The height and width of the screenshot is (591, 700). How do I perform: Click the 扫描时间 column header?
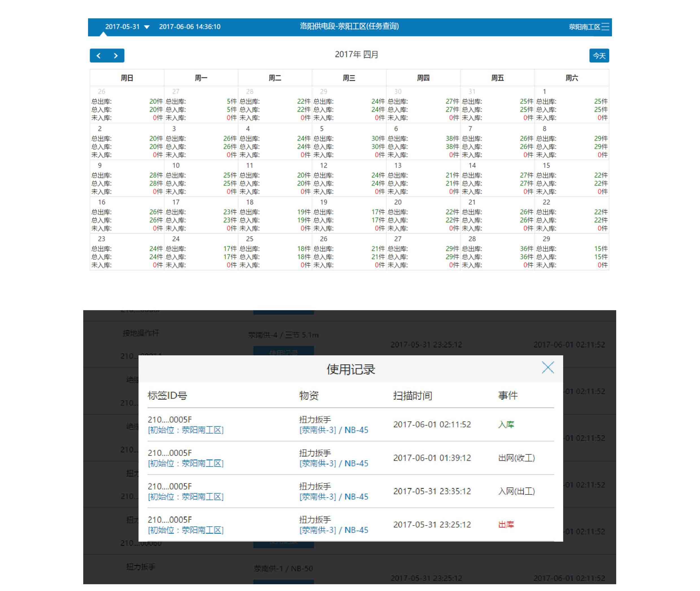click(412, 396)
